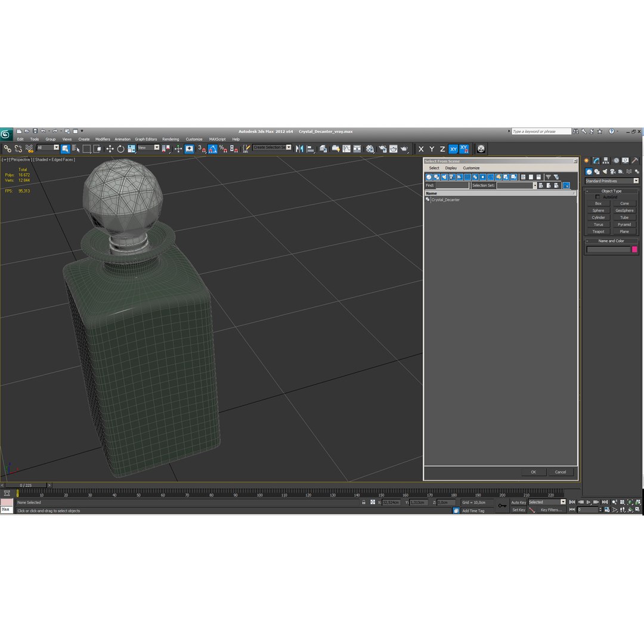Click OK in Select From Scene dialog

[534, 472]
